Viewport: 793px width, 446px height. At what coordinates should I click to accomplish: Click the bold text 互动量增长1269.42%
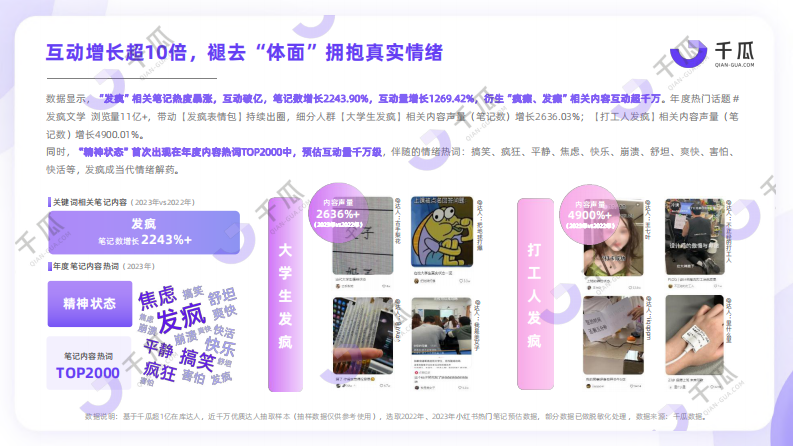click(x=427, y=99)
